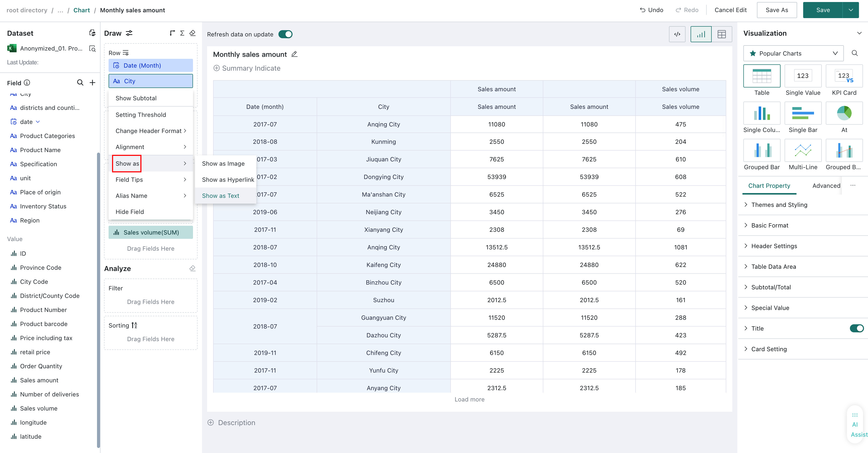Edit chart title with pencil icon

point(294,54)
